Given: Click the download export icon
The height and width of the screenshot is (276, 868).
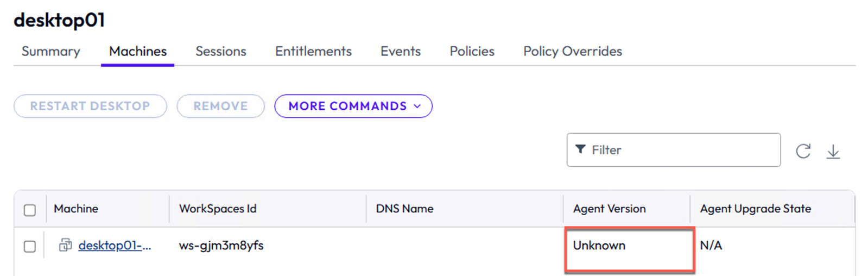Looking at the screenshot, I should [833, 152].
